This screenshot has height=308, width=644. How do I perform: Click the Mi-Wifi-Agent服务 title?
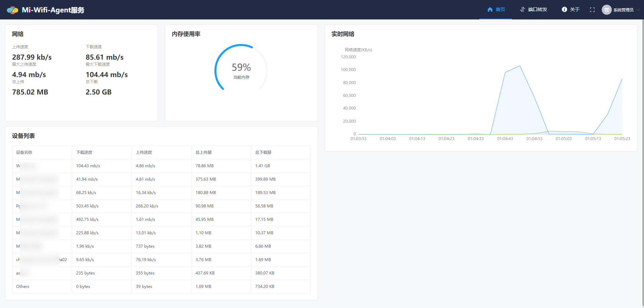[x=53, y=10]
